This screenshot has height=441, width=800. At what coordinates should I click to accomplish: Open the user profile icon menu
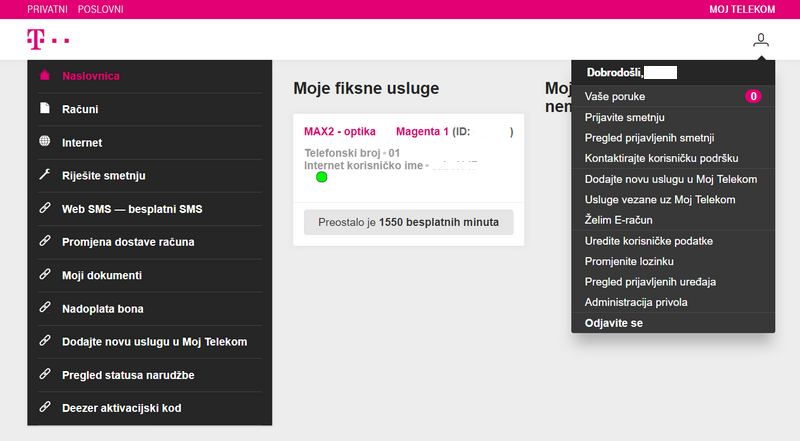[x=761, y=40]
